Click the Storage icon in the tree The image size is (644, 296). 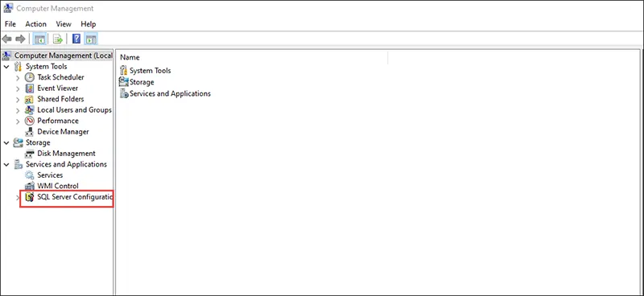tap(18, 142)
